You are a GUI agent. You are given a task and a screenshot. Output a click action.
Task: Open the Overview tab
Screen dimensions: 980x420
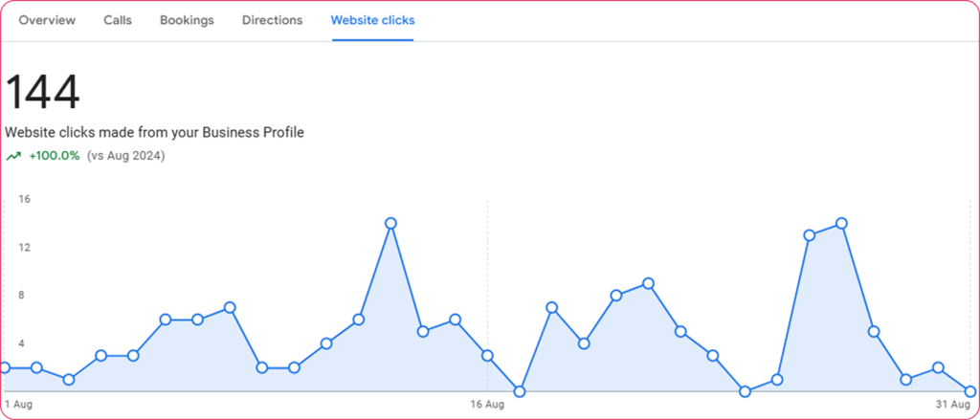tap(47, 20)
